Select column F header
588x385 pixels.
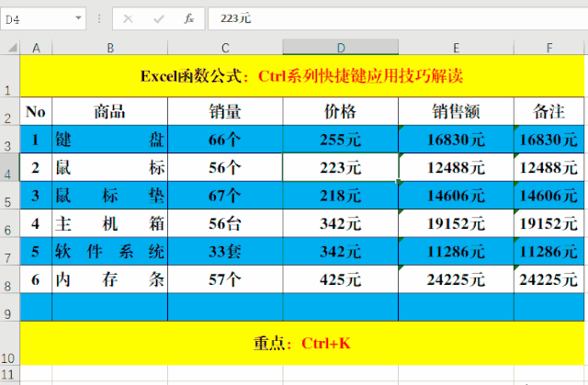click(x=548, y=48)
